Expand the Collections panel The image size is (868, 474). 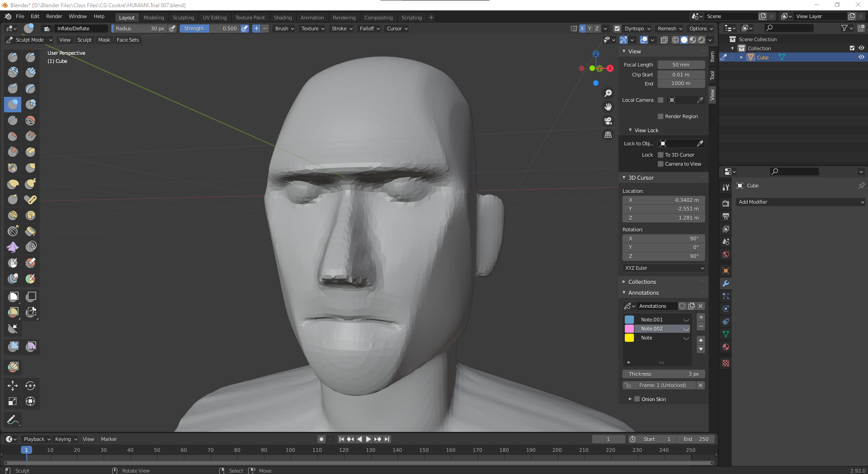(x=642, y=282)
